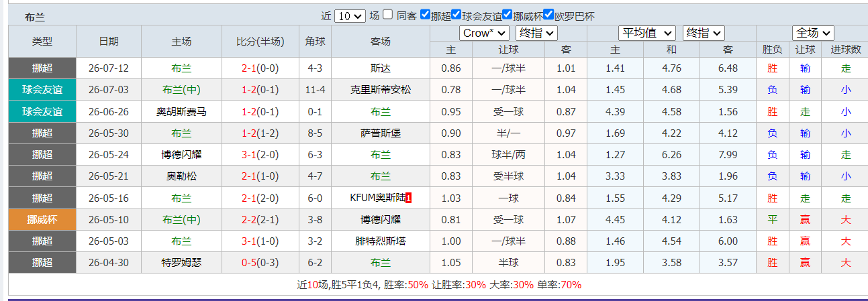The height and width of the screenshot is (301, 868).
Task: Open the 奥胡斯费马 team link
Action: [181, 112]
